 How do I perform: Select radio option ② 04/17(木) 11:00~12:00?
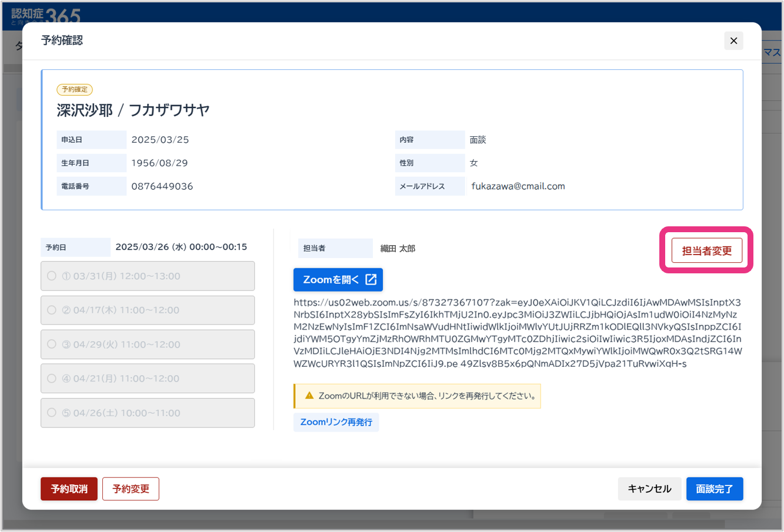coord(52,310)
